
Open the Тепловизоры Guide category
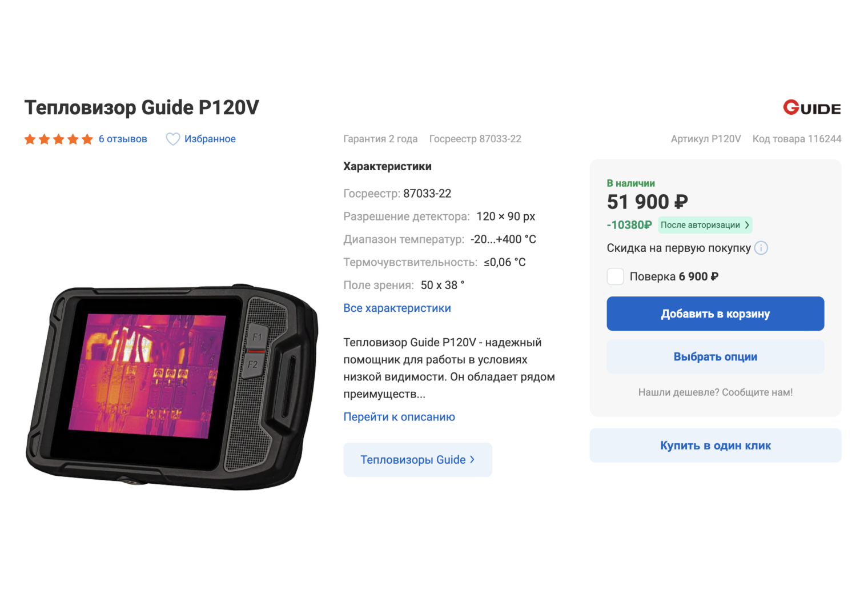pyautogui.click(x=417, y=460)
